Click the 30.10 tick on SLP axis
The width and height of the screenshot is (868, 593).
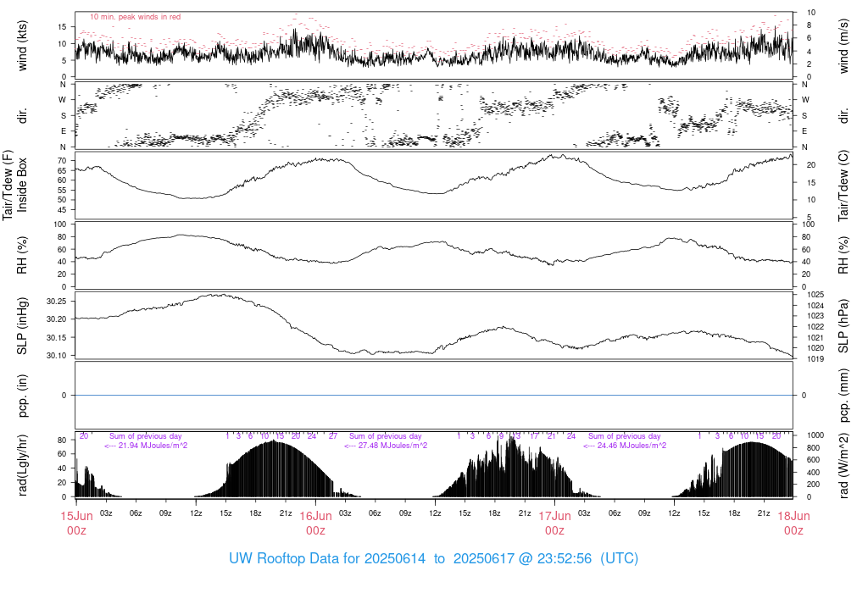57,356
